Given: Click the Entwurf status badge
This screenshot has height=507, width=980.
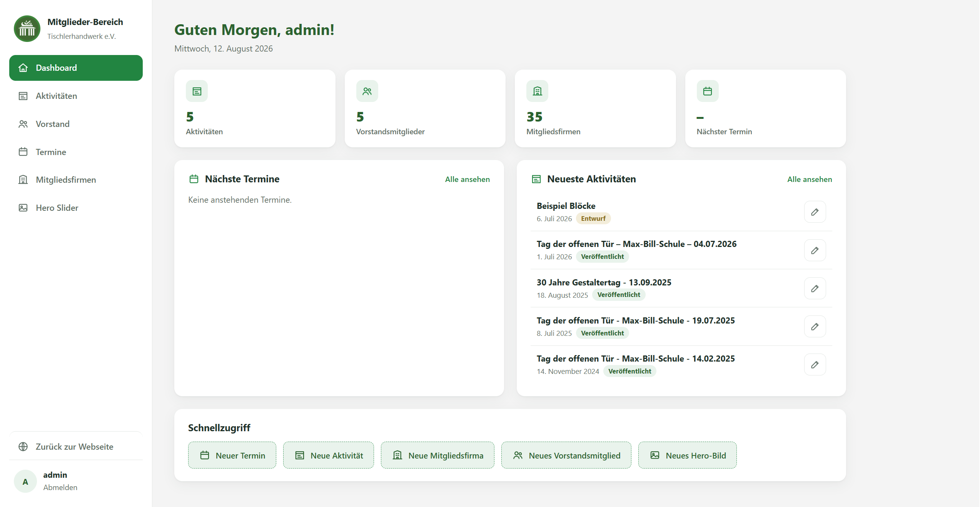Looking at the screenshot, I should tap(593, 218).
